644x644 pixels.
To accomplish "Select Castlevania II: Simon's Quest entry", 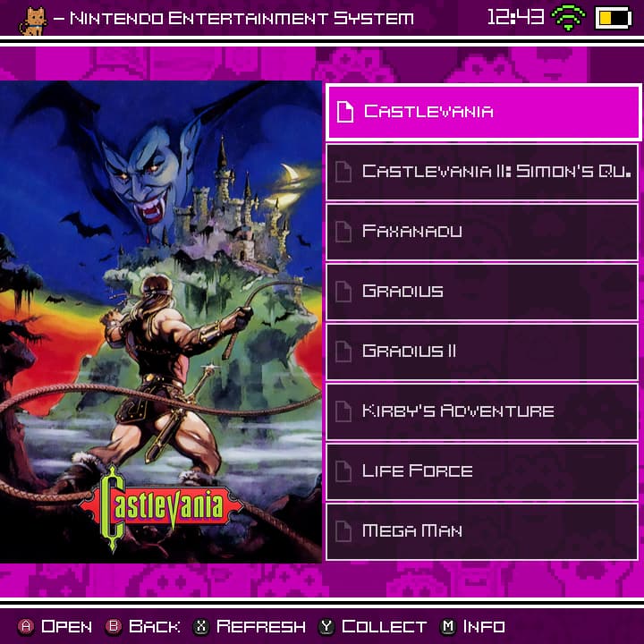I will (x=483, y=172).
